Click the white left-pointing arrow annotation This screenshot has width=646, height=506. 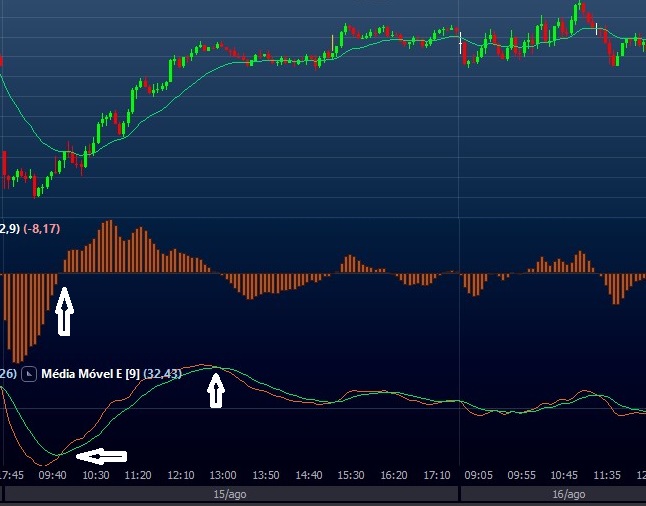102,457
